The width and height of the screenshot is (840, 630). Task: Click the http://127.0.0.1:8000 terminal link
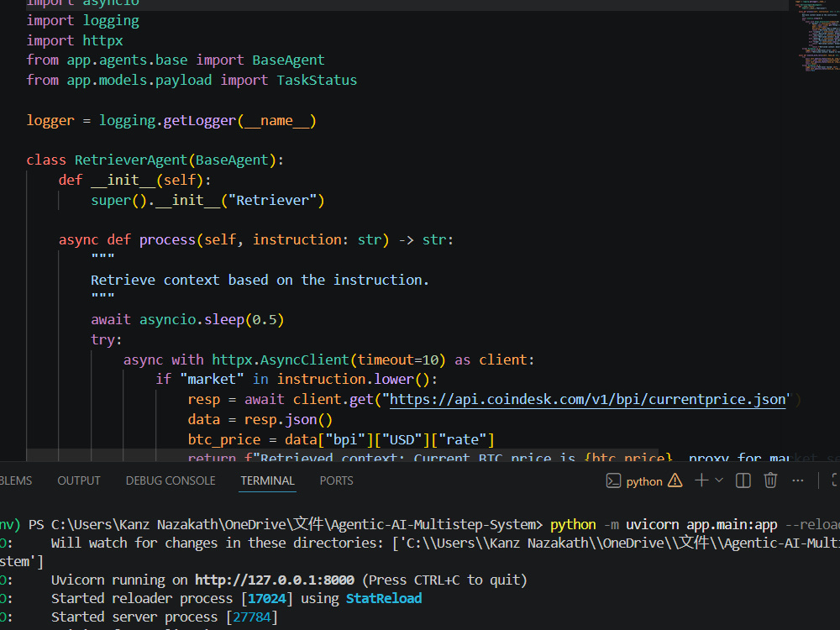point(275,580)
